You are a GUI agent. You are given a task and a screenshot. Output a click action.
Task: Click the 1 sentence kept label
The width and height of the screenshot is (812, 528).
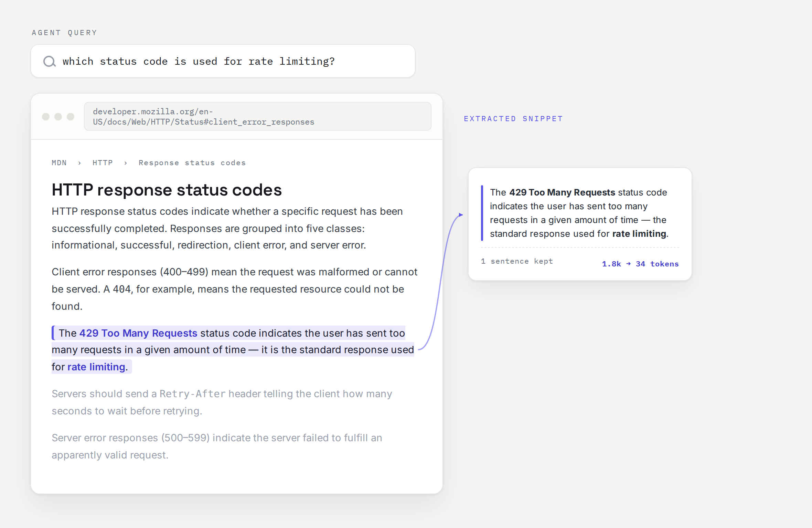(517, 261)
